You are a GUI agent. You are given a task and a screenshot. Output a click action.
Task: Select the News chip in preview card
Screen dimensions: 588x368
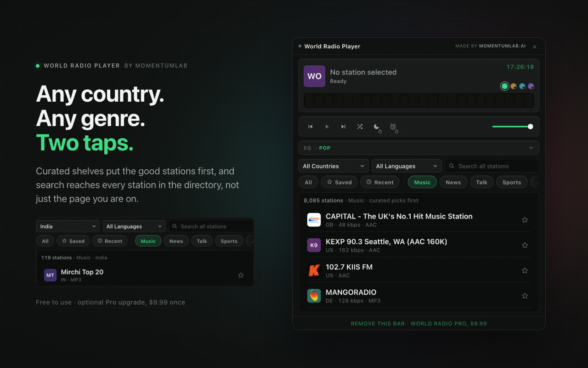coord(176,241)
